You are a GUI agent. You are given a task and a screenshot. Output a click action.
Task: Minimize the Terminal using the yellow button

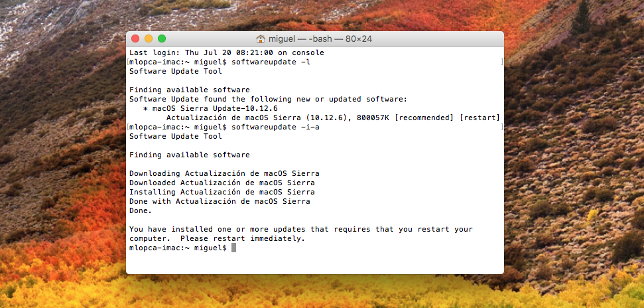coord(149,38)
